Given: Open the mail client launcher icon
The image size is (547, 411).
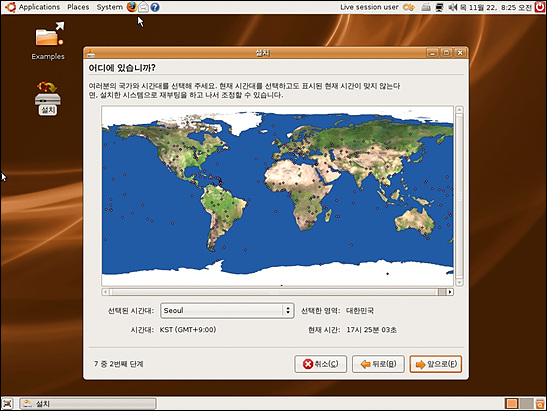Looking at the screenshot, I should 143,7.
